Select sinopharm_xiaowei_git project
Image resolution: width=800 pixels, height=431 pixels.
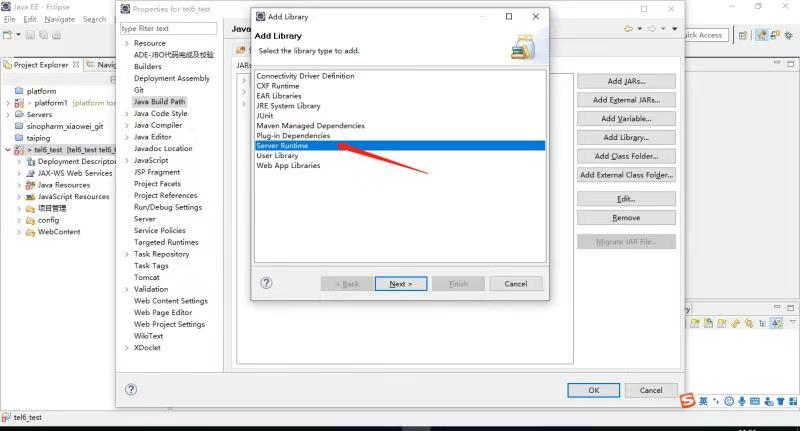tap(65, 126)
